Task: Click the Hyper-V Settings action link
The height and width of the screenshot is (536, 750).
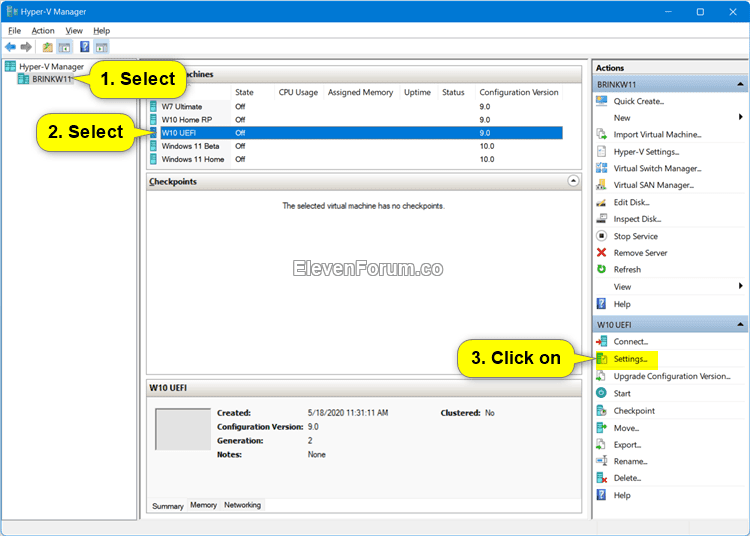Action: (x=646, y=152)
